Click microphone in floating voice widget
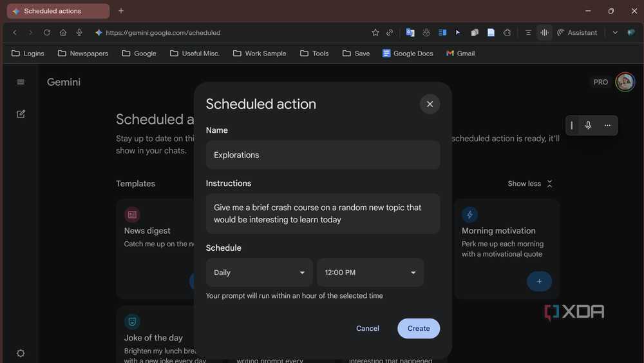The height and width of the screenshot is (363, 644). click(x=588, y=125)
